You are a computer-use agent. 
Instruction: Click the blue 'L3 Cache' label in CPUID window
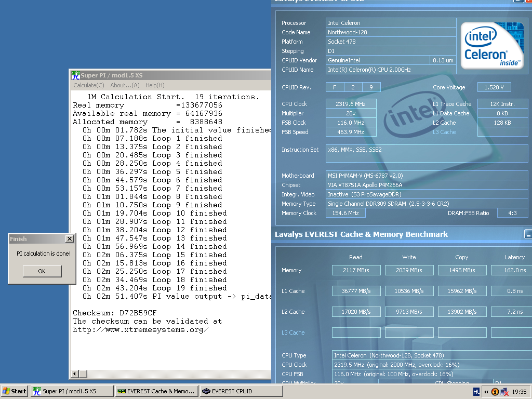coord(444,132)
